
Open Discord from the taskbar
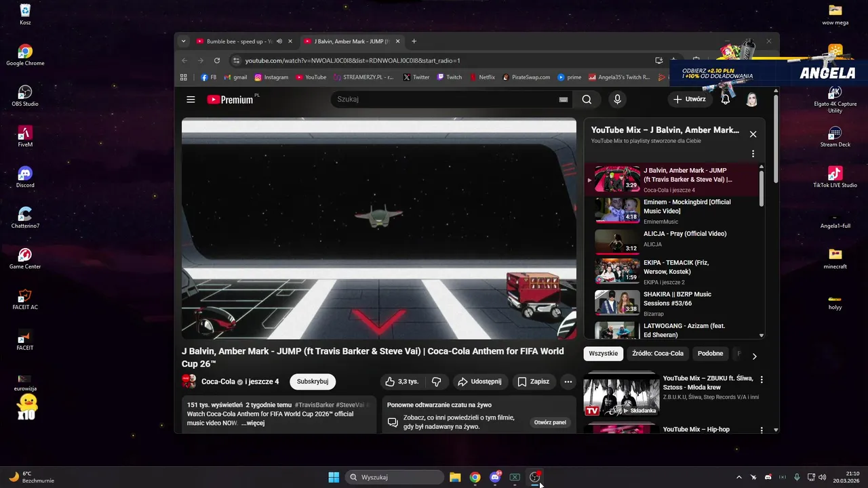point(495,477)
